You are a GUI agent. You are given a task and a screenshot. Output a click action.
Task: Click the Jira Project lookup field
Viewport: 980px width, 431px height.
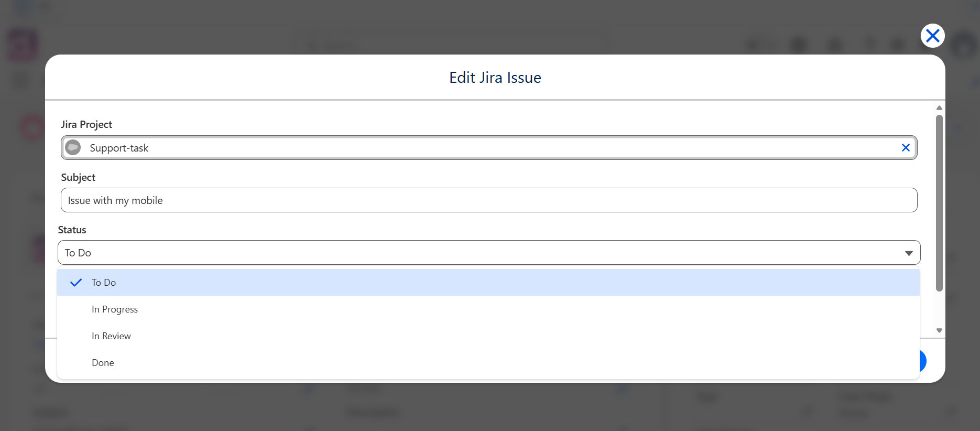(489, 148)
